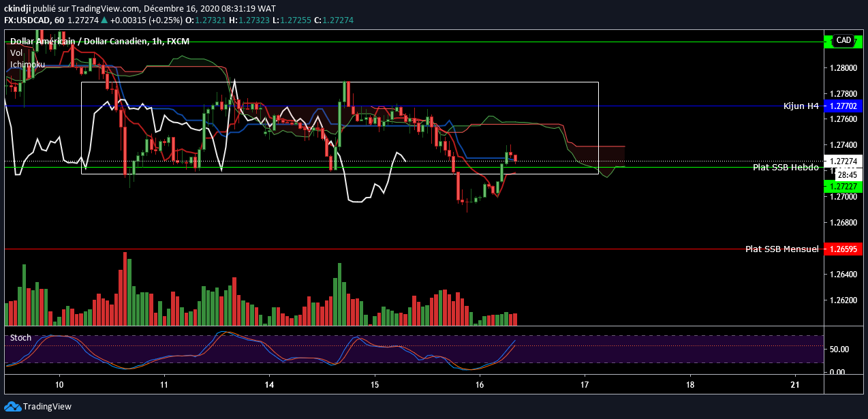The width and height of the screenshot is (868, 419).
Task: Select the Stoch indicator label
Action: (20, 337)
